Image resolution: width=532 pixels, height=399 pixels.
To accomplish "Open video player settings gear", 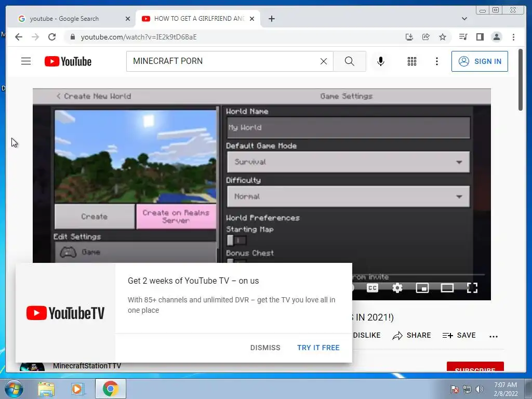I will pos(397,288).
